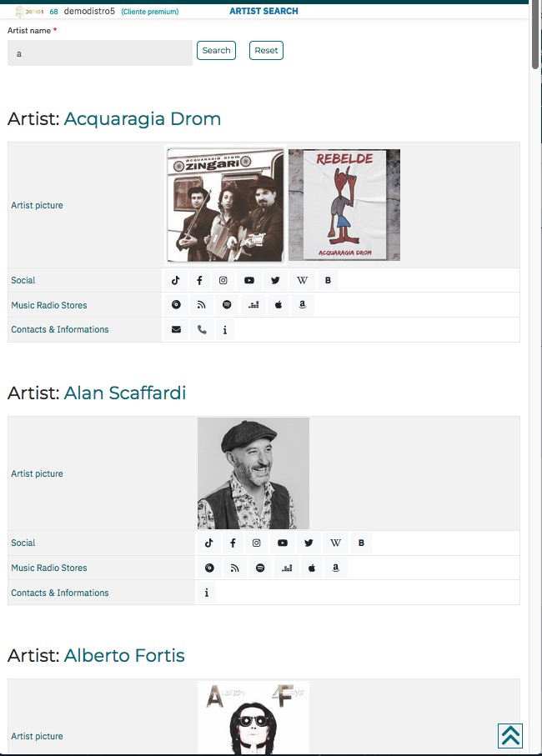Focus the Artist name input field

pyautogui.click(x=100, y=53)
